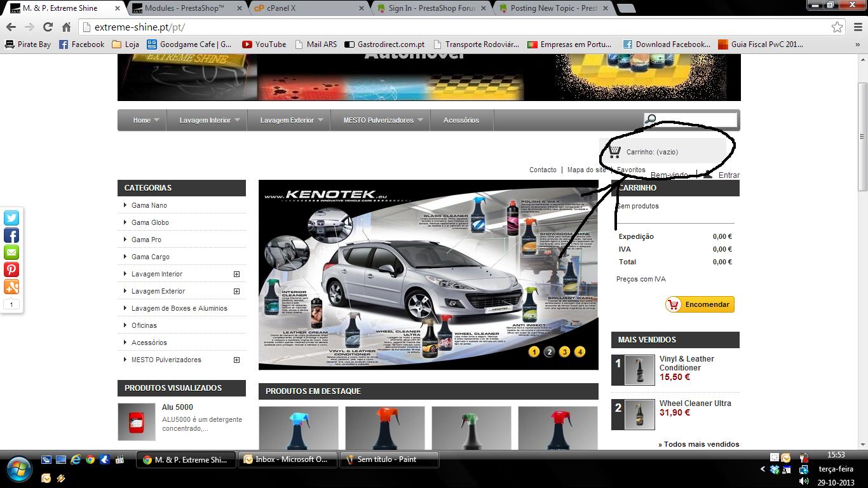
Task: Open the Mail ARS bookmark
Action: point(315,44)
